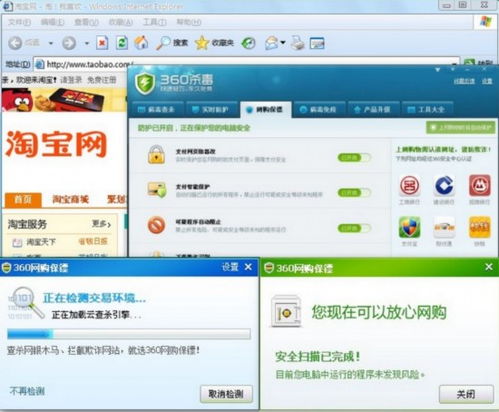The width and height of the screenshot is (499, 412).
Task: Expand the Back button history dropdown arrow
Action: [x=51, y=43]
